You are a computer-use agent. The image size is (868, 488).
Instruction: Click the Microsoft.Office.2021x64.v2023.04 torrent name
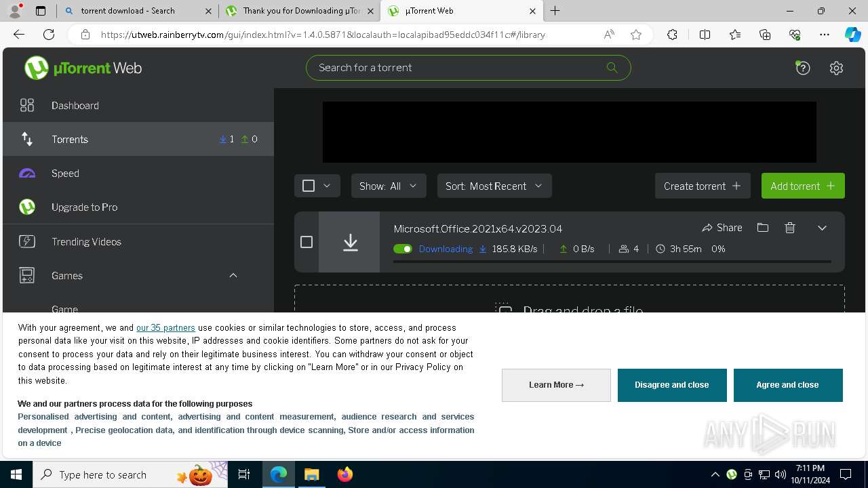point(478,228)
